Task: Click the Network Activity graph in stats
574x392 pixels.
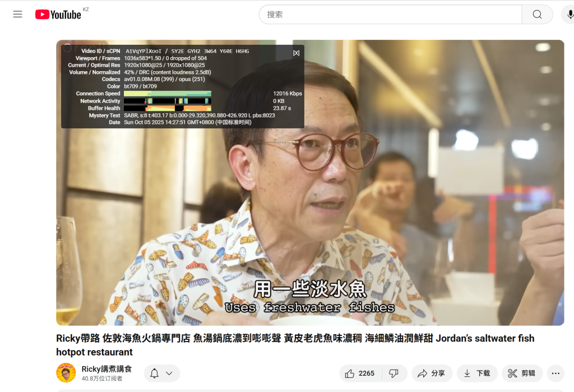Action: point(168,101)
